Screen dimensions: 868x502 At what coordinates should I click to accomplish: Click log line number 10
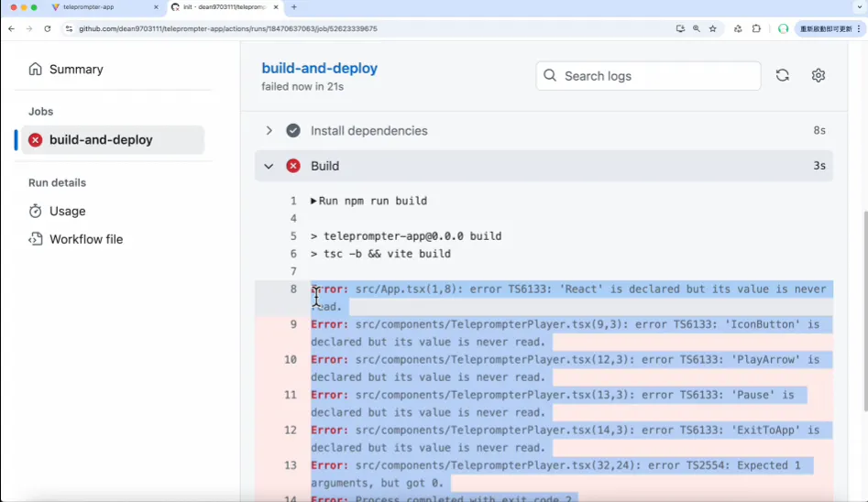pyautogui.click(x=291, y=360)
